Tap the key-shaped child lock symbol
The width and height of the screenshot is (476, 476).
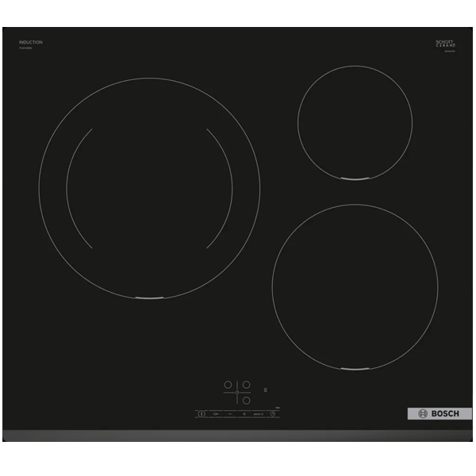(216, 414)
